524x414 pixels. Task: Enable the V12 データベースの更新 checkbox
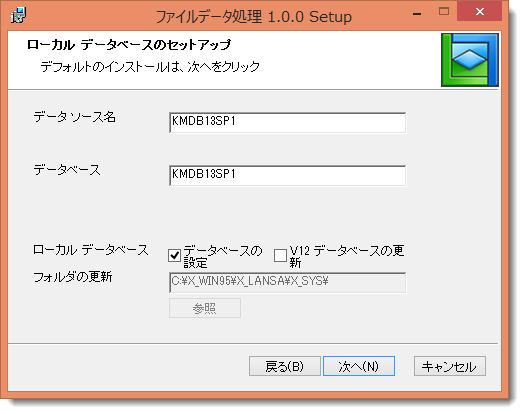click(280, 256)
